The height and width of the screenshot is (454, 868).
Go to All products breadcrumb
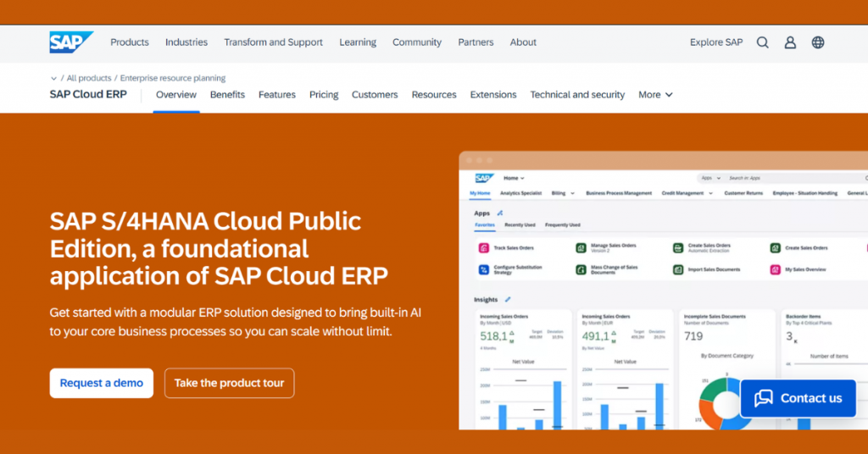(x=88, y=78)
